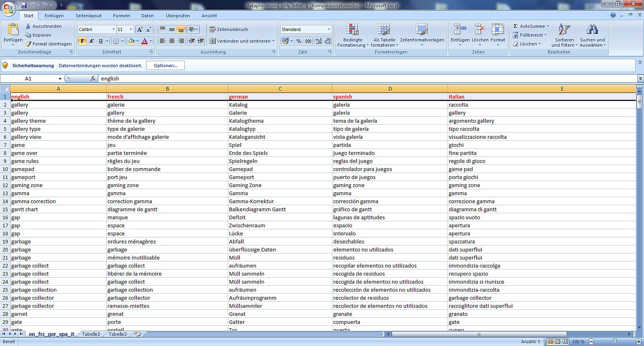This screenshot has width=644, height=346.
Task: Switch to Überprüfen ribbon tab
Action: (178, 16)
